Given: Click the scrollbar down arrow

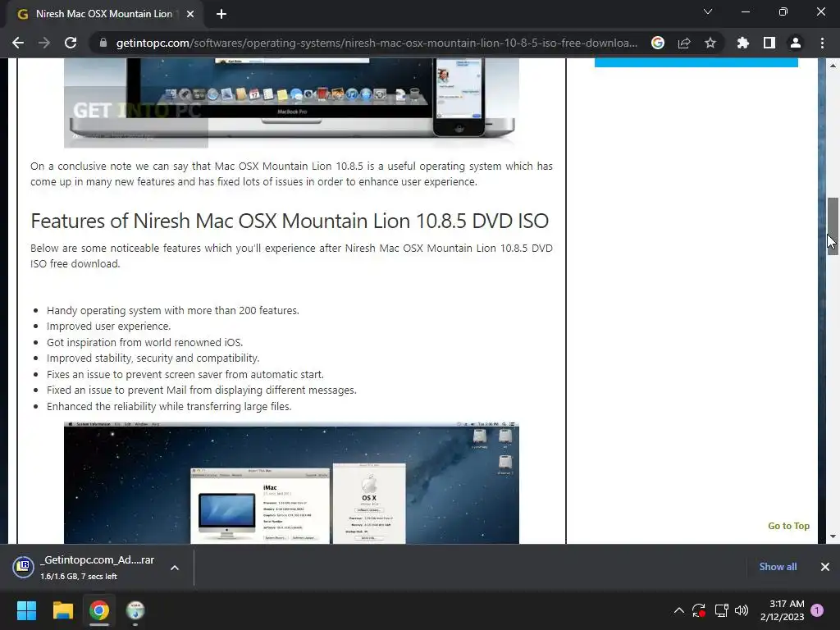Looking at the screenshot, I should click(833, 536).
